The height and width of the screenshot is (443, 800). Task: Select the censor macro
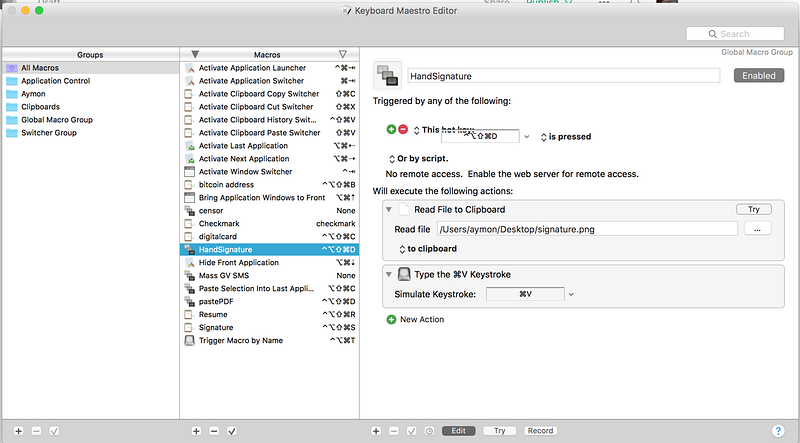[269, 211]
